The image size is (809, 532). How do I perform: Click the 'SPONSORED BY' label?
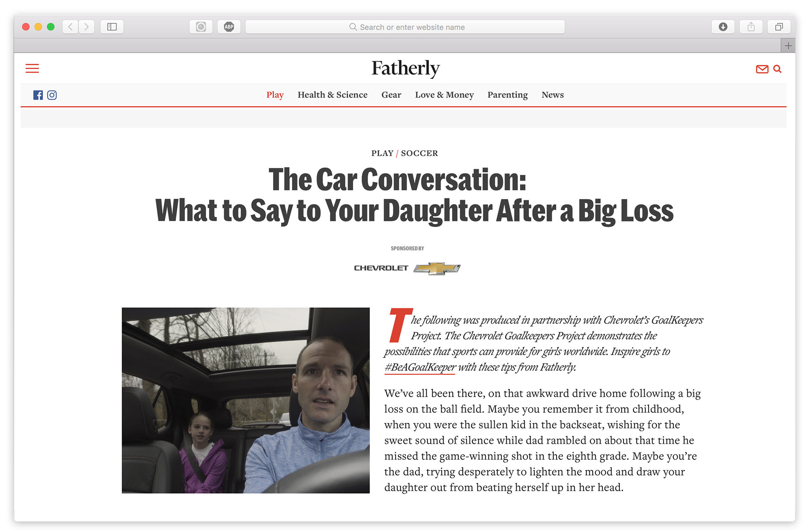[x=407, y=249]
